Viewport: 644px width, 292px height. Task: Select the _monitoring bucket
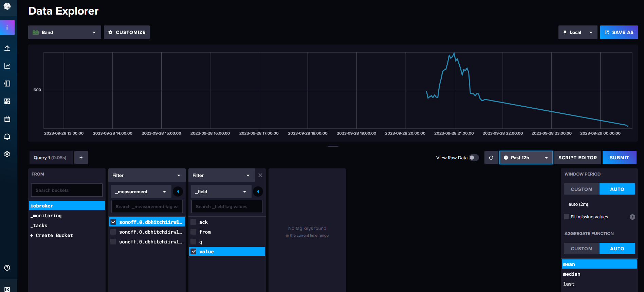tap(67, 216)
